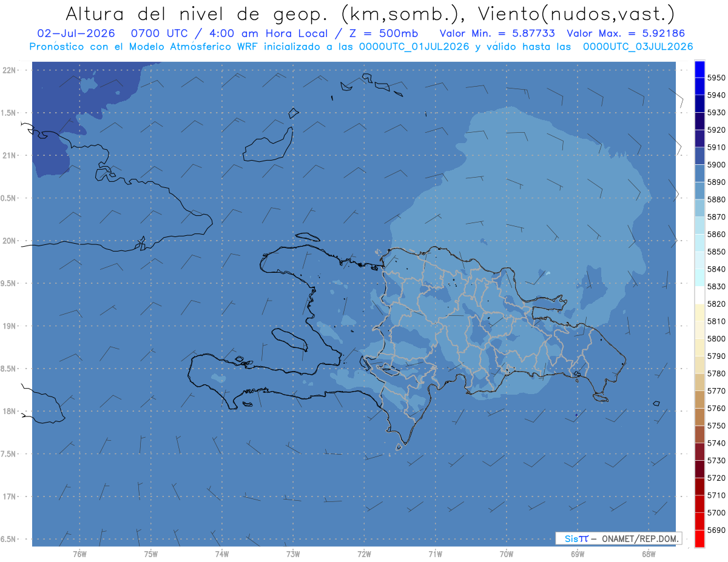Click the '6.5N' latitude label
Viewport: 728px width, 562px height.
(x=9, y=539)
